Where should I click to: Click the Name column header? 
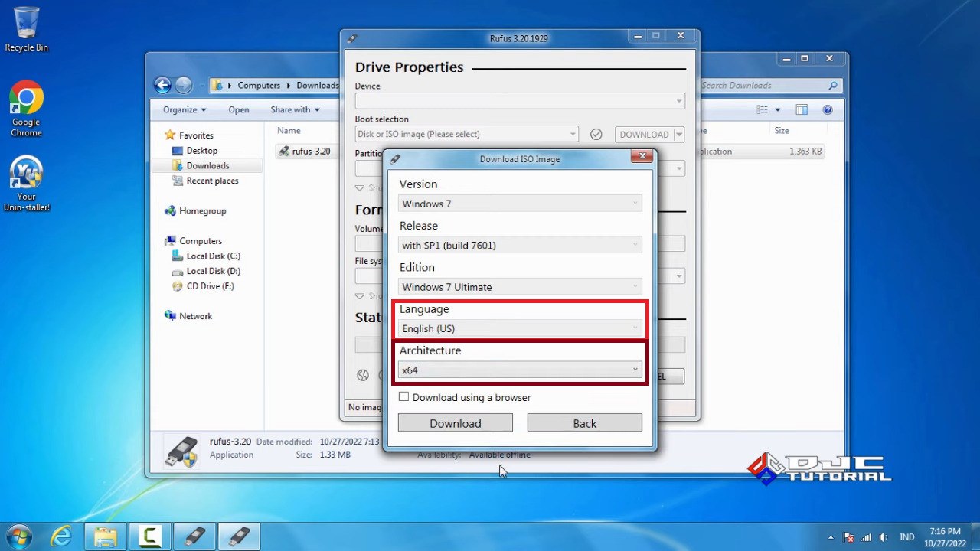click(289, 131)
